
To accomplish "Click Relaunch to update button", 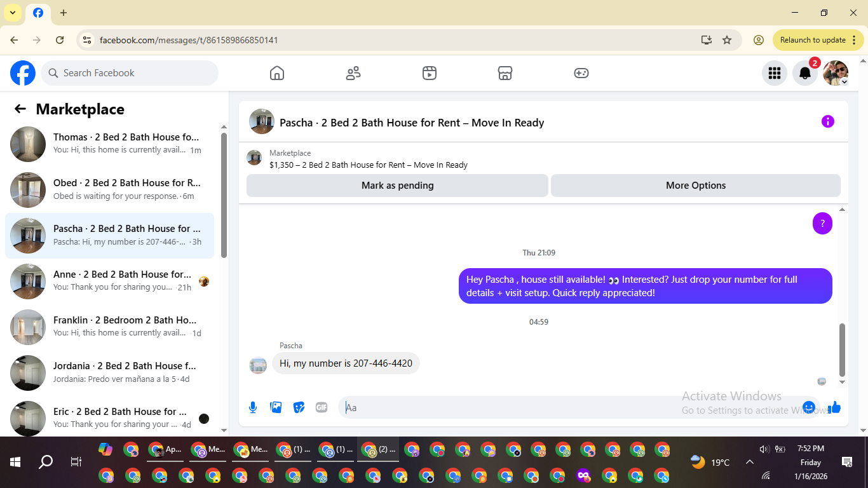I will (x=813, y=40).
